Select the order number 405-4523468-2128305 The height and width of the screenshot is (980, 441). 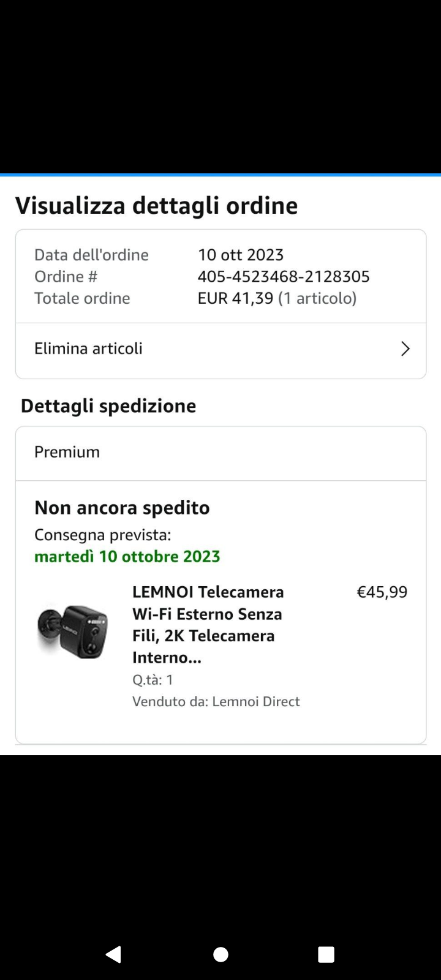point(284,276)
